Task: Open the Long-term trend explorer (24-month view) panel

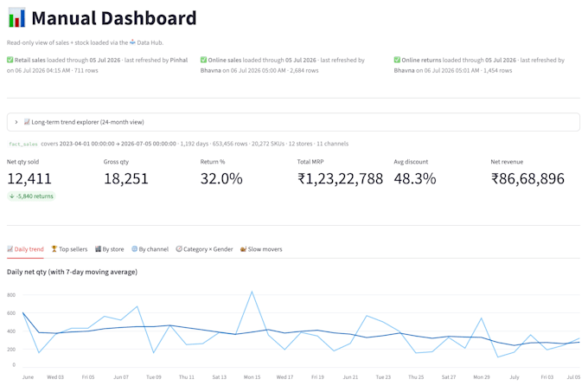Action: coord(293,122)
